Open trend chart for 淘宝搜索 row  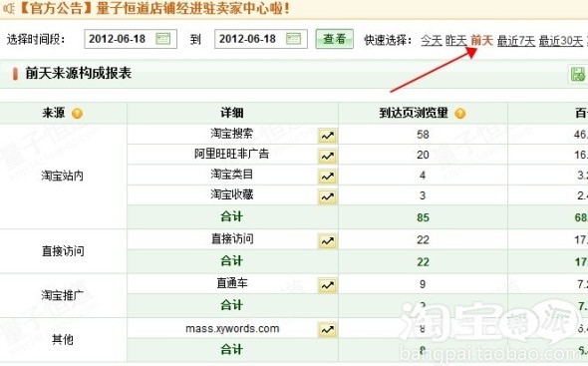point(327,136)
